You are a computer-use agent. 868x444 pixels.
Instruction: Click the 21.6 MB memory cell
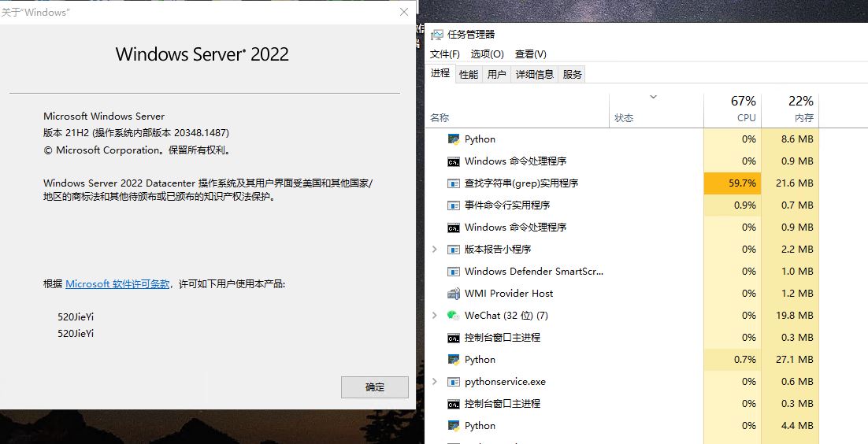(790, 183)
